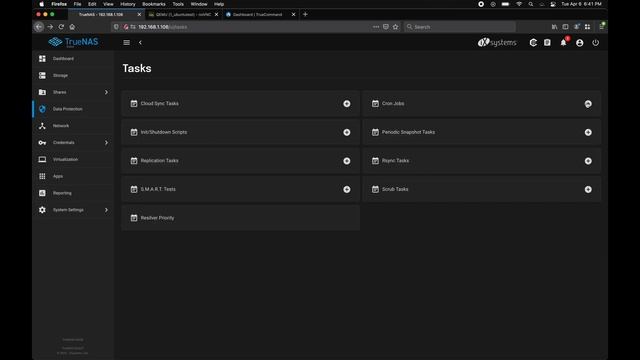Open the Data Protection sidebar item

tap(73, 109)
